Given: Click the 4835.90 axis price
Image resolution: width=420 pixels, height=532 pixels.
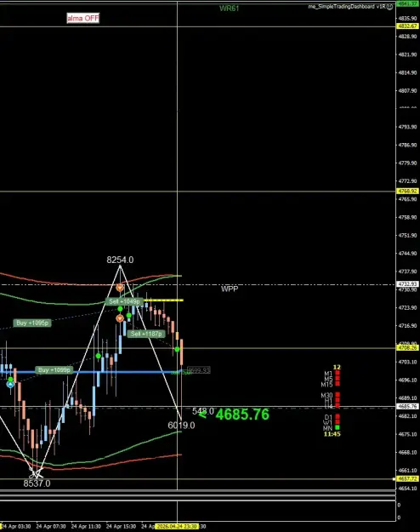Looking at the screenshot, I should (x=407, y=19).
